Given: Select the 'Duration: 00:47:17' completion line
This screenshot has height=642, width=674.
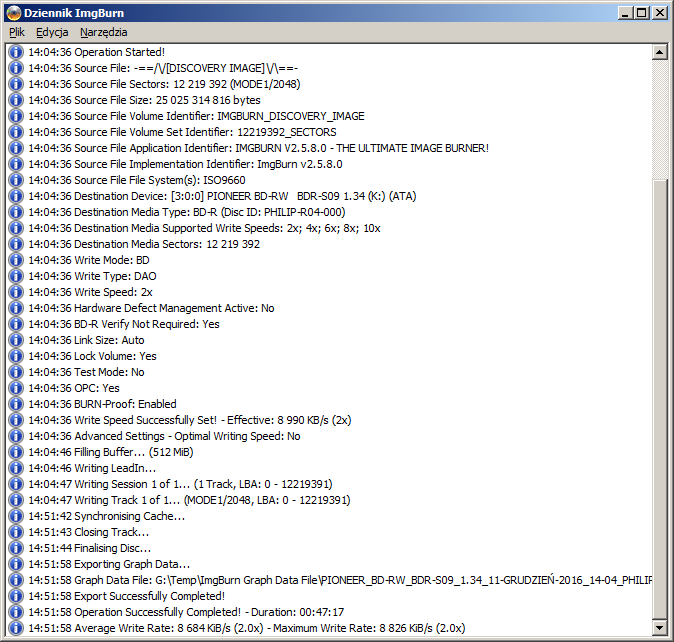Looking at the screenshot, I should pos(186,612).
